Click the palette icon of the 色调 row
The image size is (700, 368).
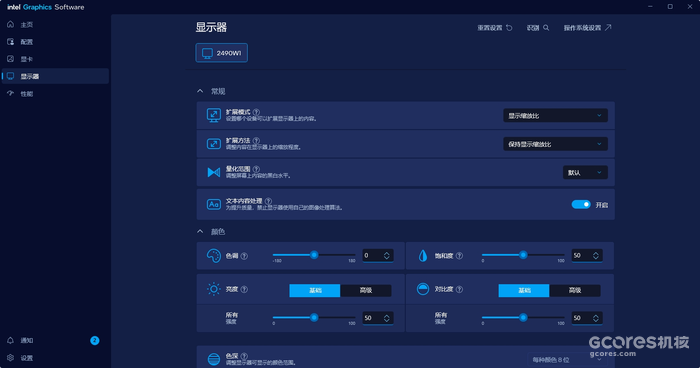point(214,256)
